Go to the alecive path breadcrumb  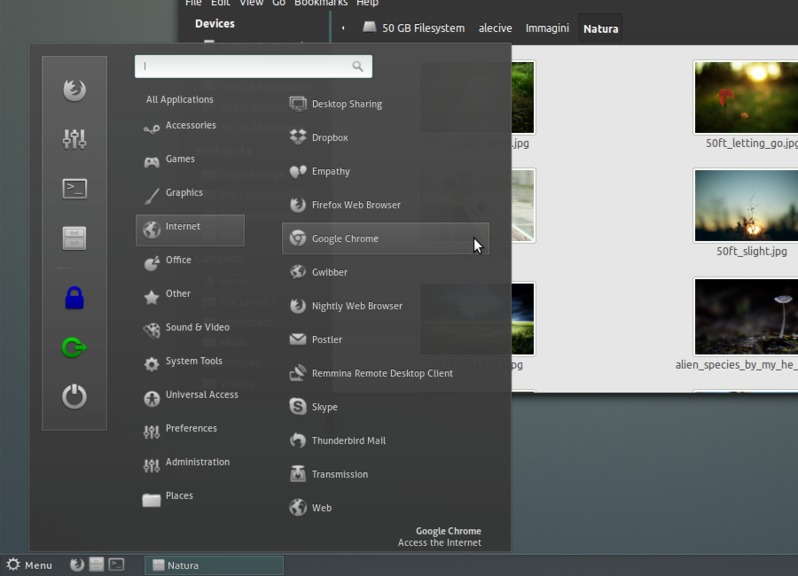coord(495,28)
